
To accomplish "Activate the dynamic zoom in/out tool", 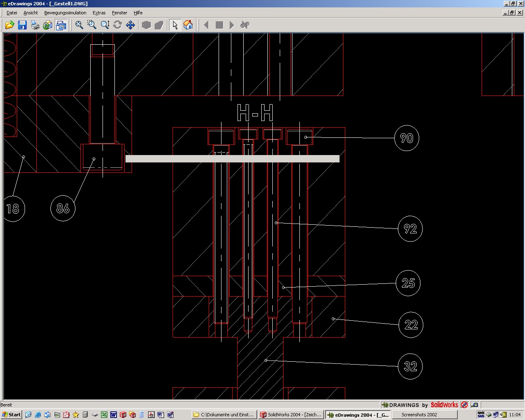I will click(105, 25).
